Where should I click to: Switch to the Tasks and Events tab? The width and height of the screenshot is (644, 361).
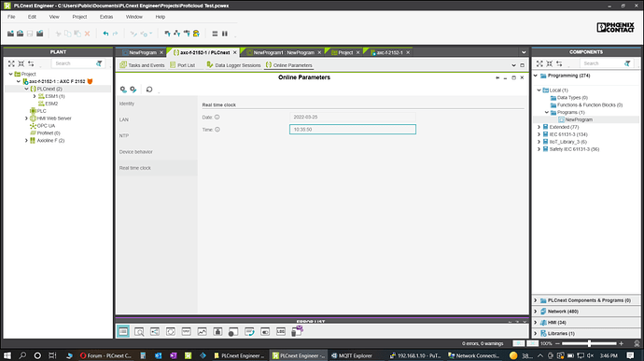point(142,65)
